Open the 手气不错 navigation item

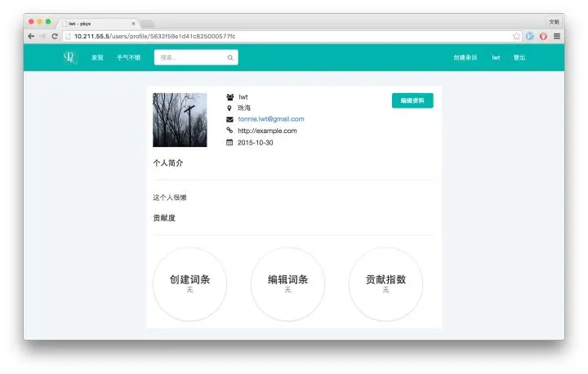[x=128, y=57]
